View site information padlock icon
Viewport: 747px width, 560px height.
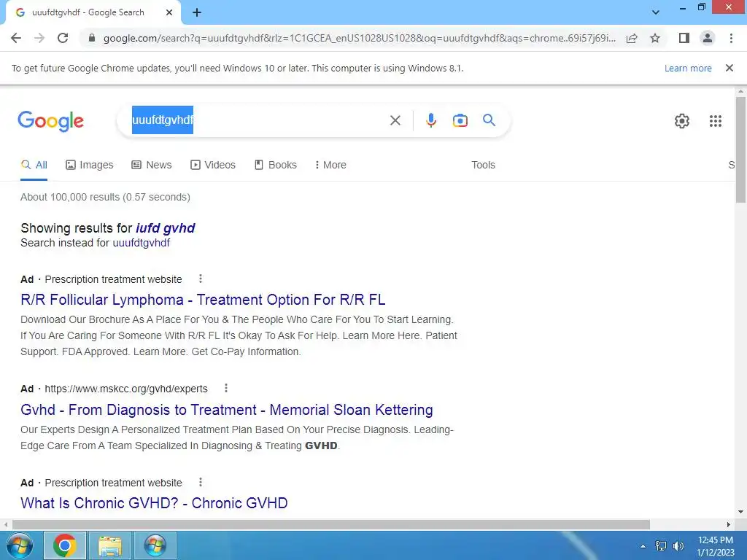click(92, 38)
